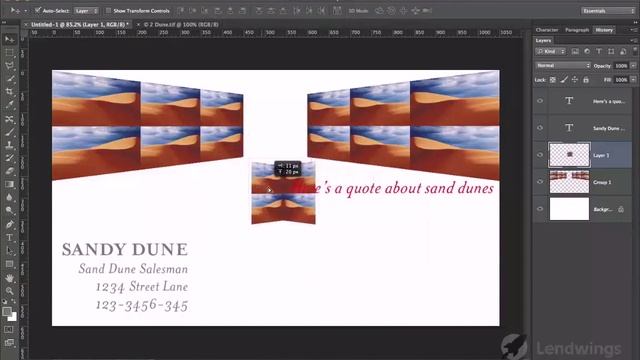Click 3D Mode label in options bar

click(x=358, y=11)
